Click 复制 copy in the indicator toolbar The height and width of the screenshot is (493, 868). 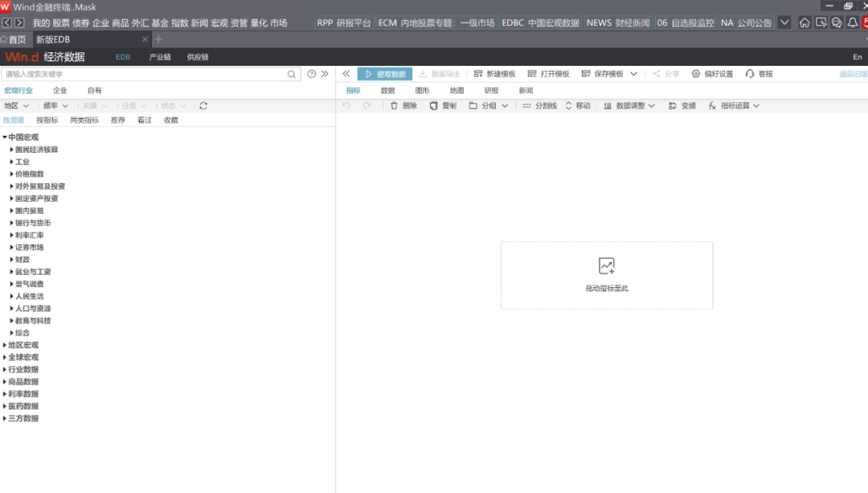(443, 105)
